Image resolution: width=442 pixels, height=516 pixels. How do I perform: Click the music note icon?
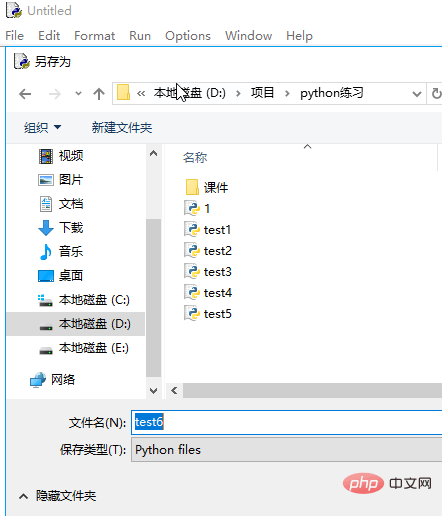click(x=46, y=252)
